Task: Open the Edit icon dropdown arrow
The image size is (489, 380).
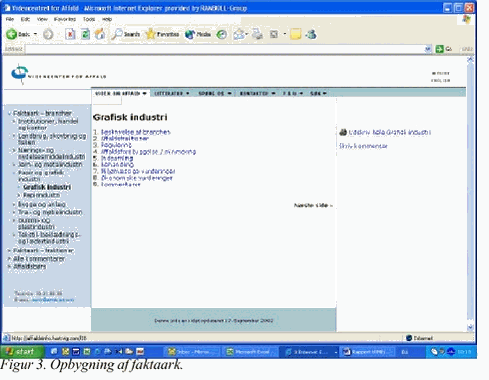Action: pos(285,34)
